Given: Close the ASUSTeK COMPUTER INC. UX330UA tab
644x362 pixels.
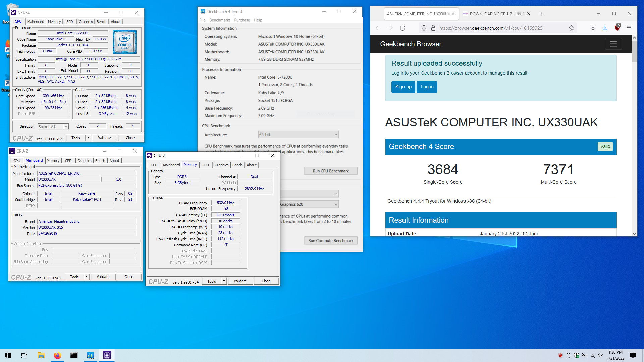Looking at the screenshot, I should 453,14.
